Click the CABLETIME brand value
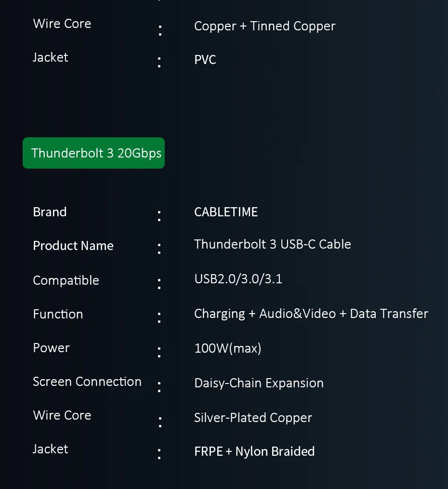Viewport: 448px width, 489px height. tap(226, 212)
